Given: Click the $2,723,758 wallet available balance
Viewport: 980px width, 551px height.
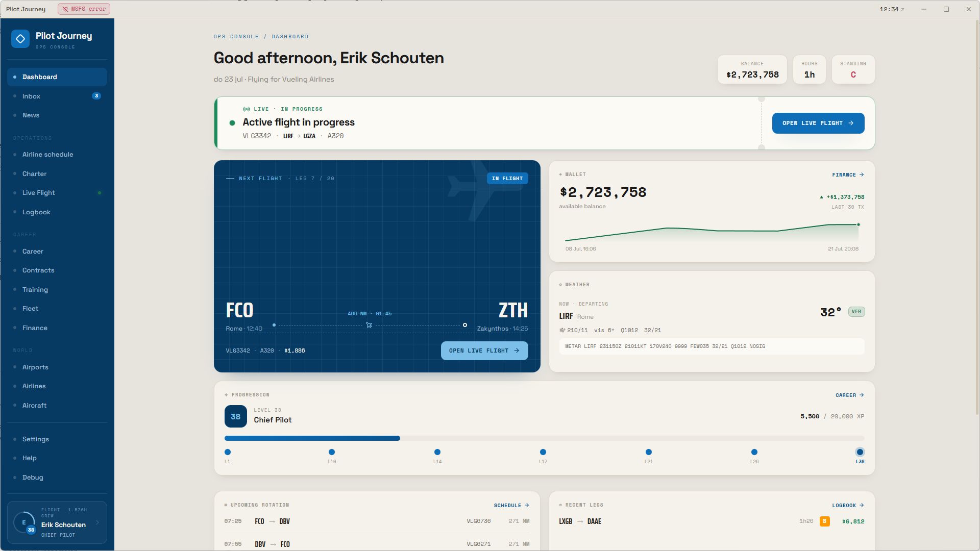Looking at the screenshot, I should (x=603, y=192).
